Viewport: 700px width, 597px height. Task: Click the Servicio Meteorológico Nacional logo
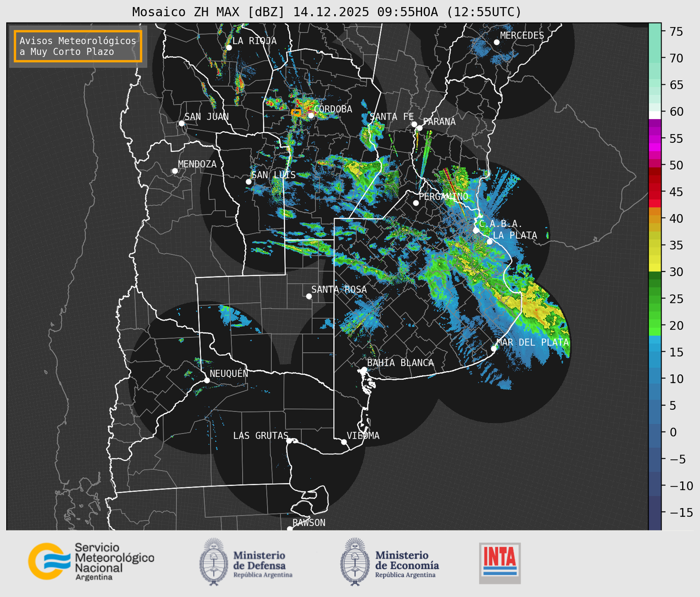click(x=91, y=562)
